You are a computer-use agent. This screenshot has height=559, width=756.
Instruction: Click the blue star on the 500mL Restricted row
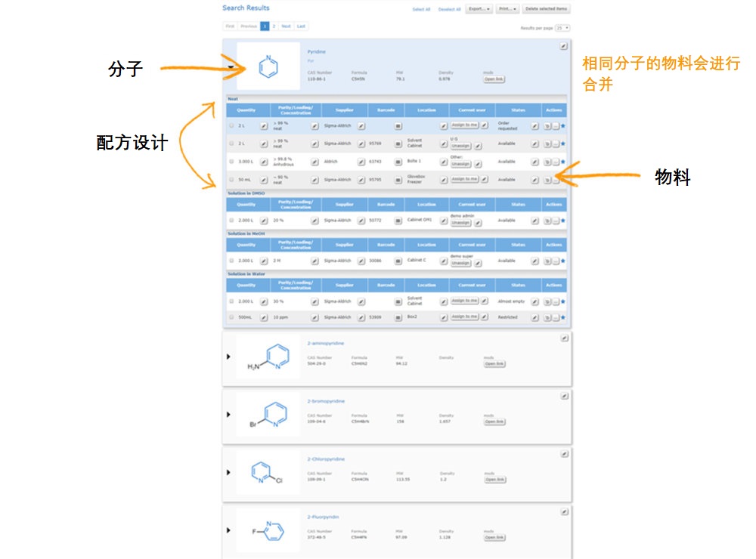click(x=563, y=317)
